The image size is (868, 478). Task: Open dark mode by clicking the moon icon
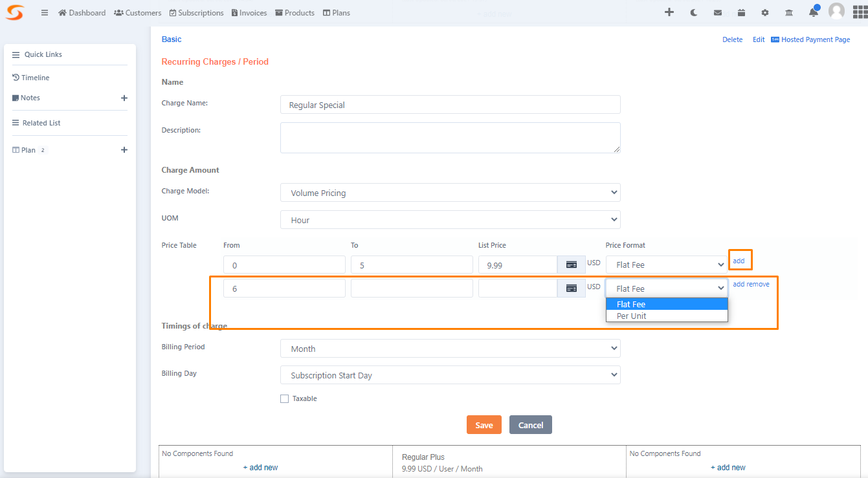[x=693, y=12]
